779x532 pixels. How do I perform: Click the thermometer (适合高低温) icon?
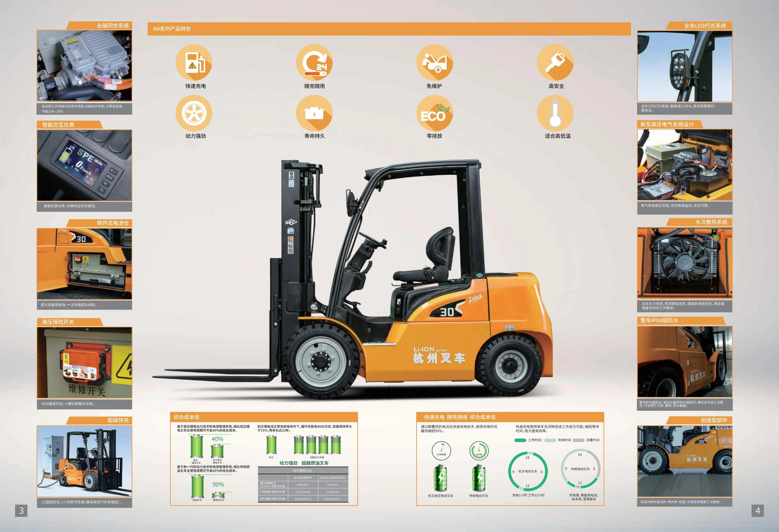point(555,113)
